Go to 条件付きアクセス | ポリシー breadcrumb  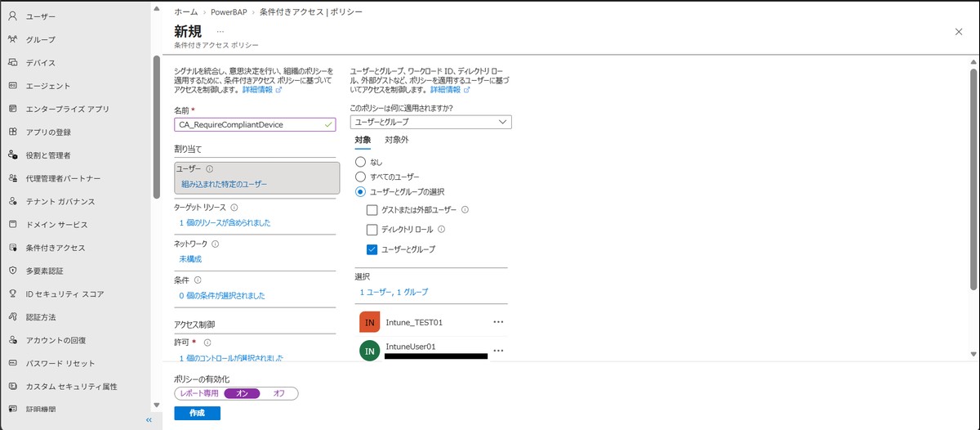click(x=311, y=12)
